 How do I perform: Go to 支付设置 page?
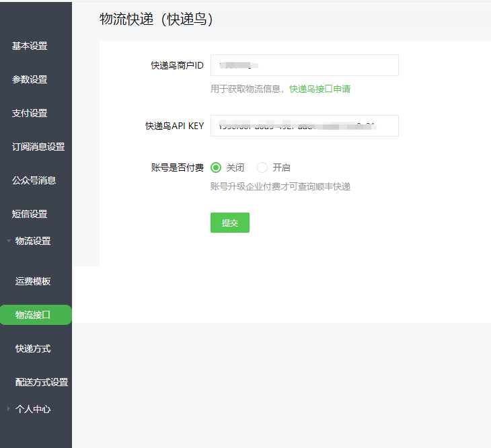(30, 113)
